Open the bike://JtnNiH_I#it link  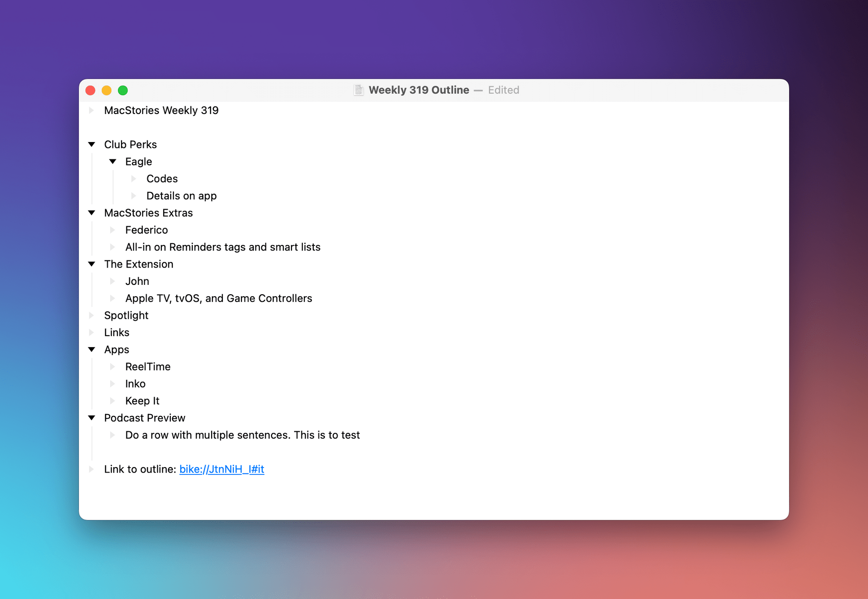pyautogui.click(x=222, y=469)
